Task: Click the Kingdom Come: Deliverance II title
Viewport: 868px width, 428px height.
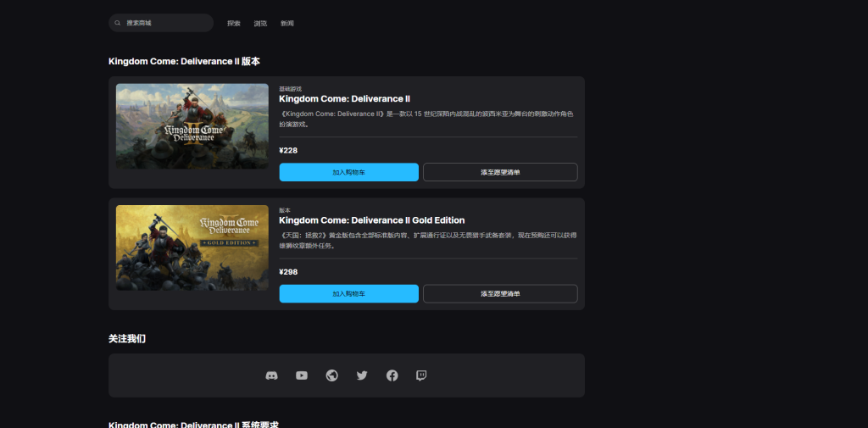Action: 344,98
